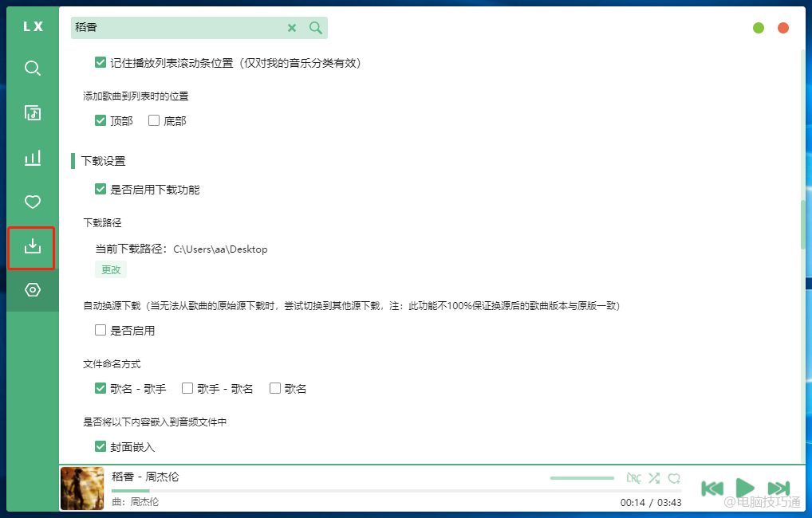Select 底部 as add position

[154, 121]
